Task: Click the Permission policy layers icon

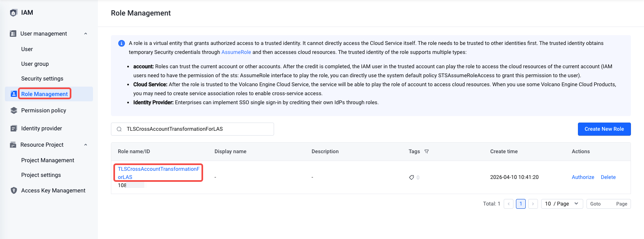Action: point(14,110)
